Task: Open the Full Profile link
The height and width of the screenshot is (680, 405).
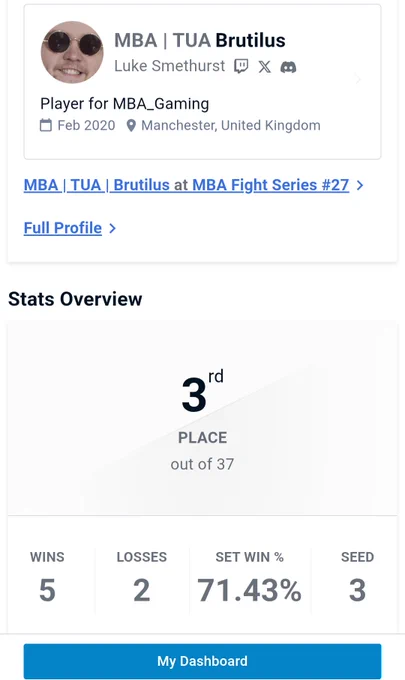Action: click(x=63, y=228)
